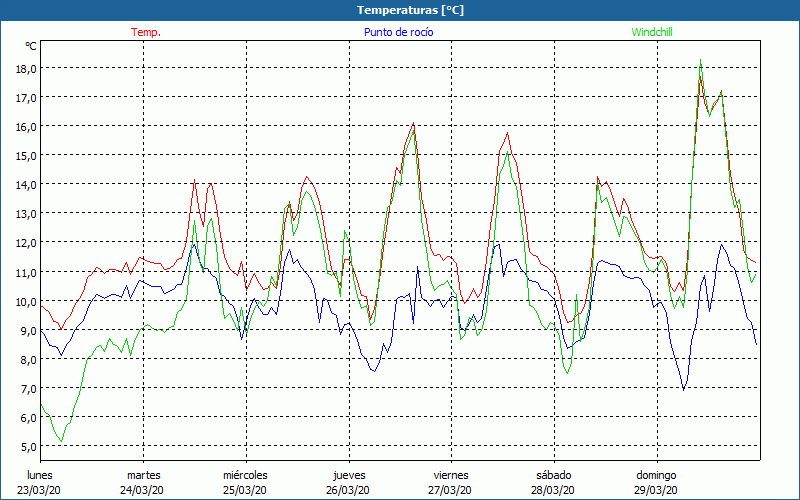800x500 pixels.
Task: Click the 13,0 y-axis value
Action: 26,214
